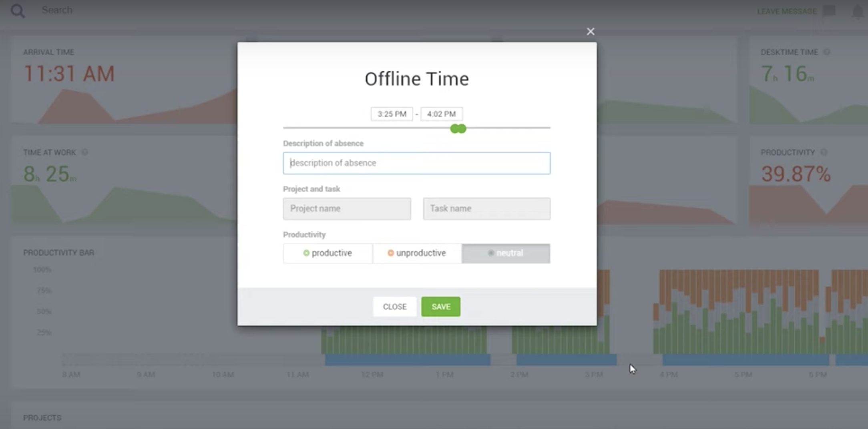Click the 9 AM label on the timeline
This screenshot has height=429, width=868.
[x=146, y=375]
